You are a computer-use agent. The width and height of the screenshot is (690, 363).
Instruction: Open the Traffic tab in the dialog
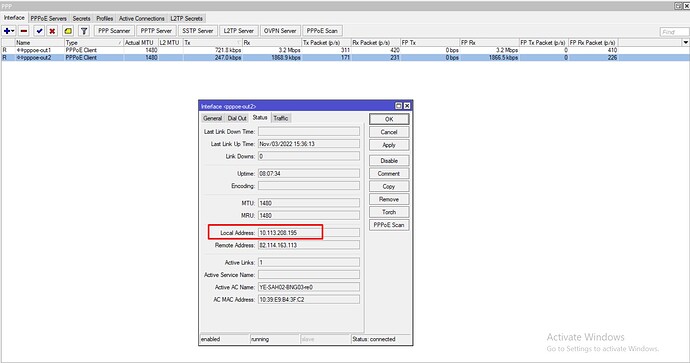[x=281, y=118]
